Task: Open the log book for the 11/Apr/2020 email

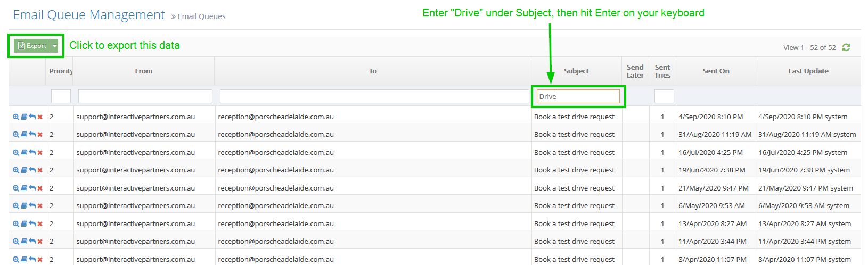Action: pyautogui.click(x=24, y=242)
